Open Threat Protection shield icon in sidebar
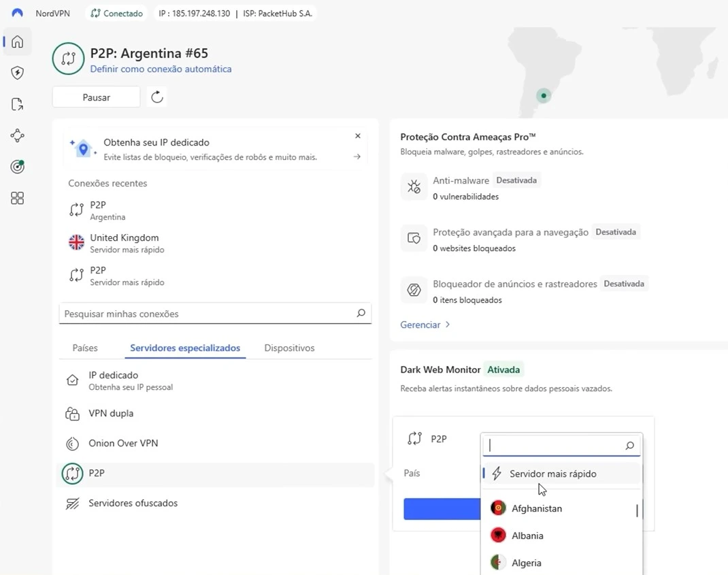This screenshot has width=728, height=575. pyautogui.click(x=17, y=73)
